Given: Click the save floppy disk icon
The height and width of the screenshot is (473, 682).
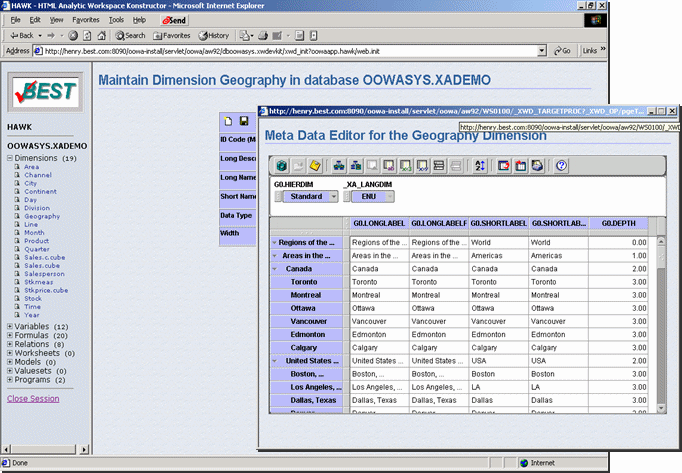Looking at the screenshot, I should pos(243,121).
